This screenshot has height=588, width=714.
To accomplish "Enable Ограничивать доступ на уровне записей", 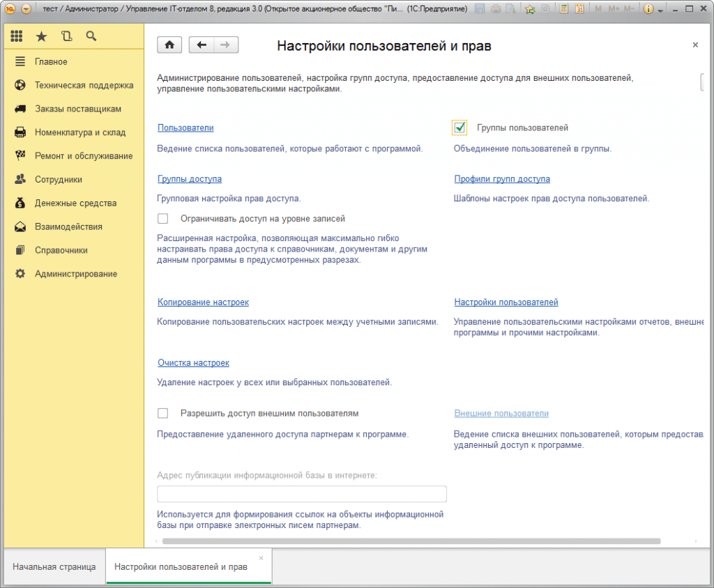I will (162, 219).
